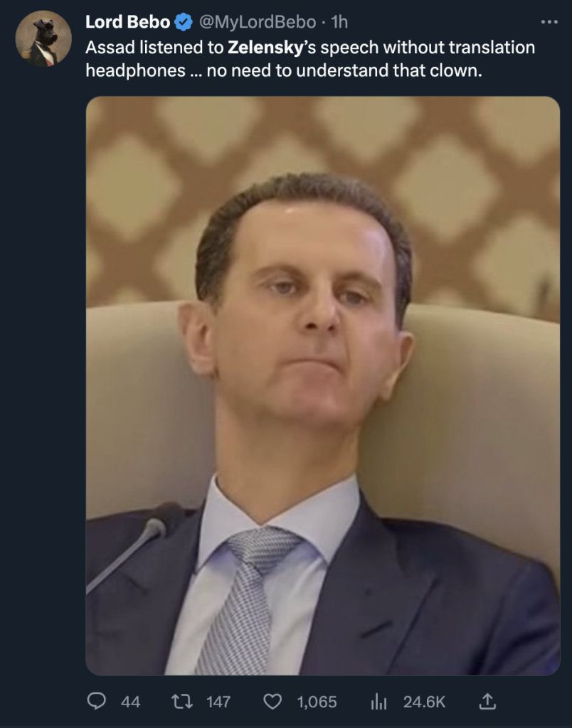The image size is (572, 728).
Task: Click the 24.6K views count
Action: (x=424, y=702)
